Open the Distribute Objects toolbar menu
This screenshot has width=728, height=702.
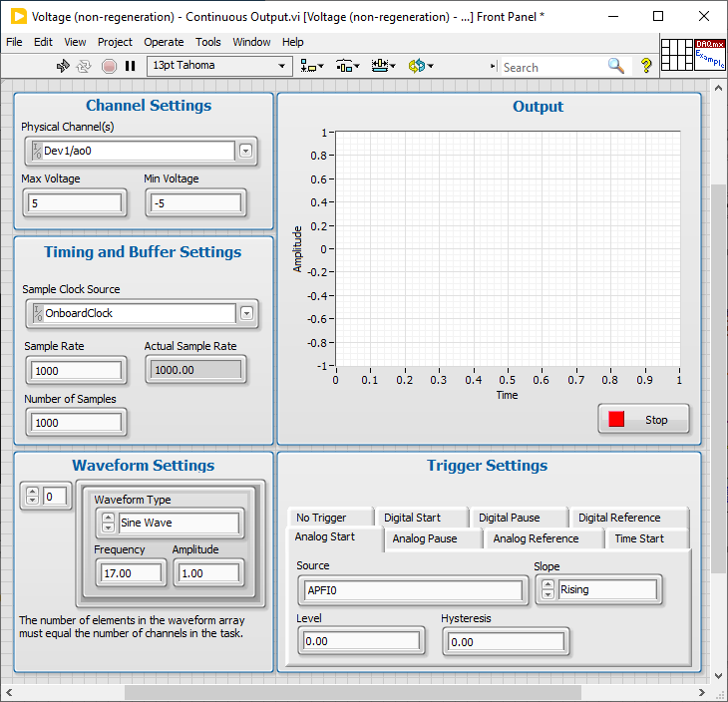click(347, 66)
